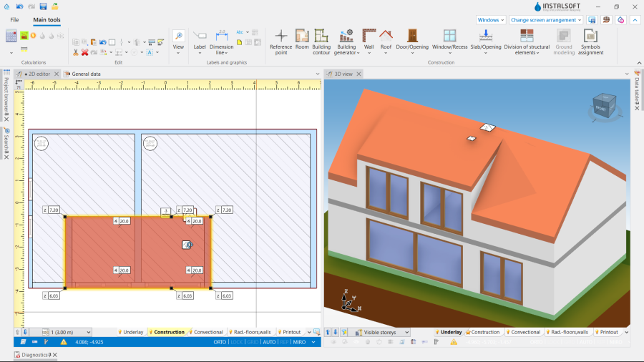This screenshot has width=644, height=362.
Task: Open the Project browser side panel
Action: pyautogui.click(x=6, y=96)
